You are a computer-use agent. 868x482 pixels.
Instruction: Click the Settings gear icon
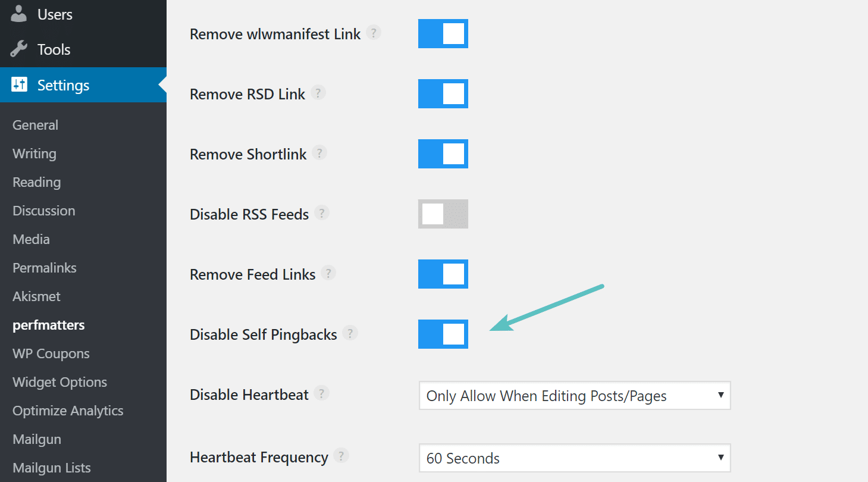17,84
